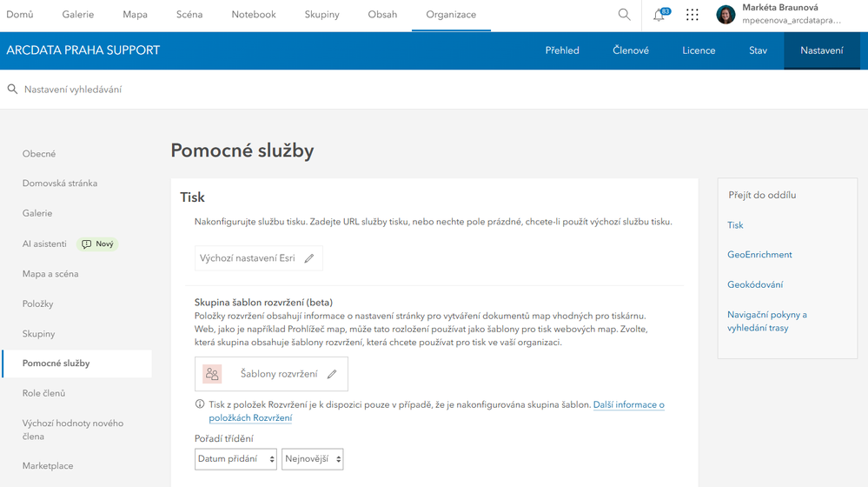Jump to the GeoEnrichment section
Viewport: 868px width, 487px height.
click(759, 255)
